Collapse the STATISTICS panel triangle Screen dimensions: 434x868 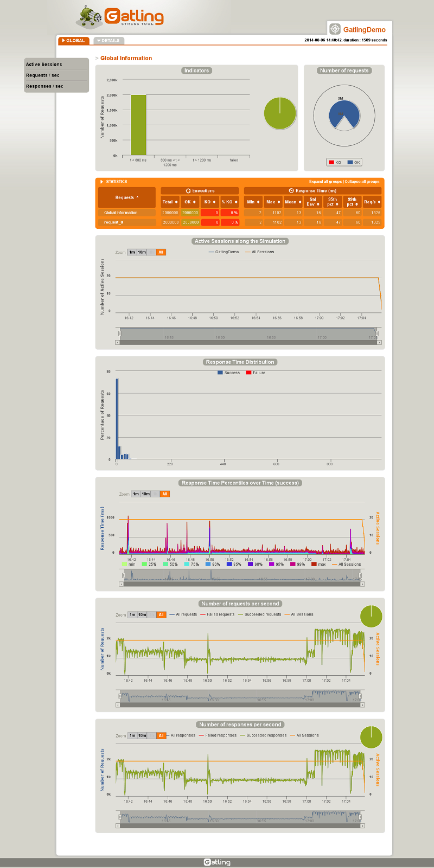tap(102, 182)
